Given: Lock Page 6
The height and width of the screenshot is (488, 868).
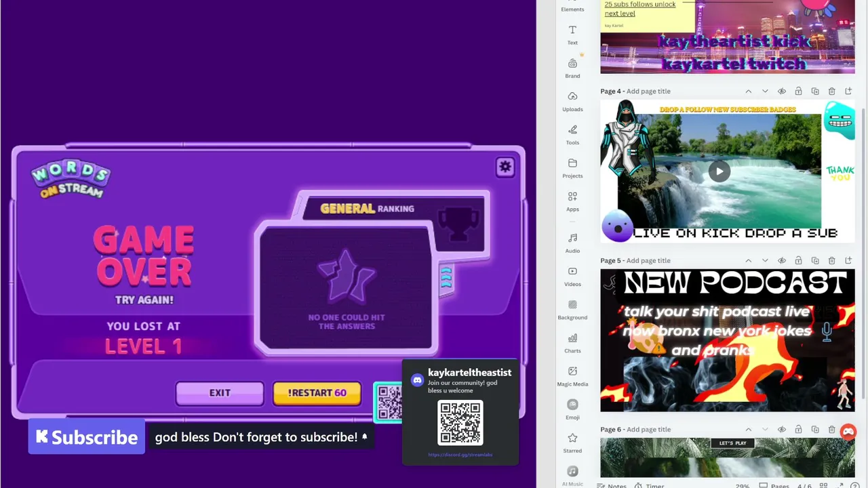Looking at the screenshot, I should point(798,430).
